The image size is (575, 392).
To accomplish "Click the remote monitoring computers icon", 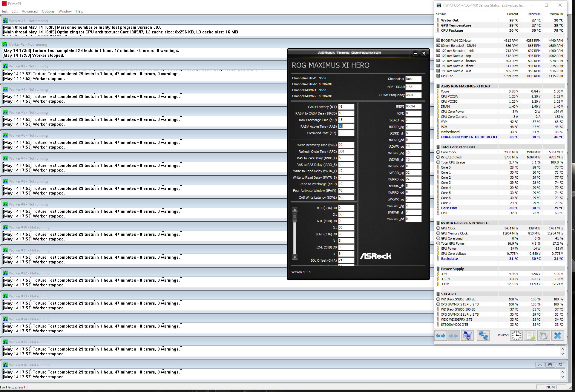I will click(x=483, y=336).
